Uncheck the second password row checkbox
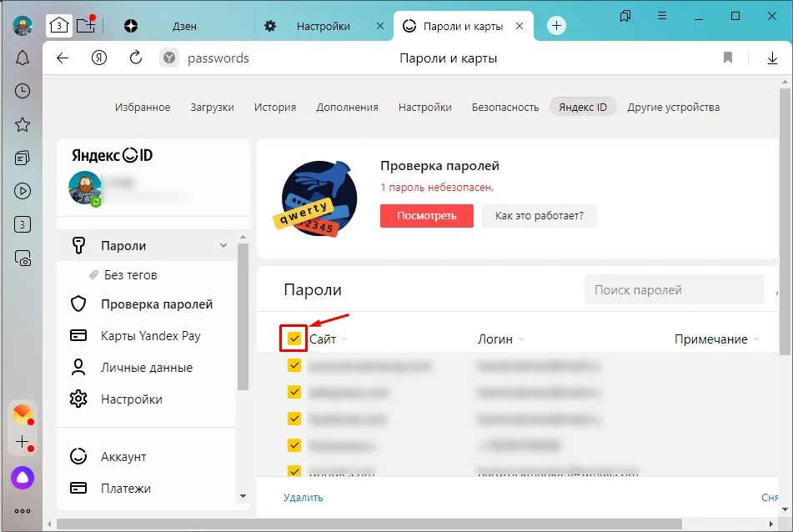Viewport: 793px width, 532px height. pos(294,392)
